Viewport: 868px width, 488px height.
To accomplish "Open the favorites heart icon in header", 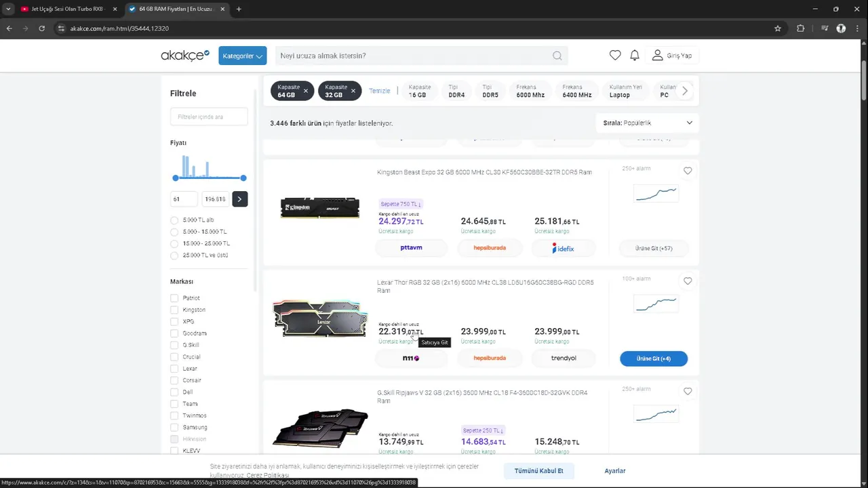I will pos(615,56).
